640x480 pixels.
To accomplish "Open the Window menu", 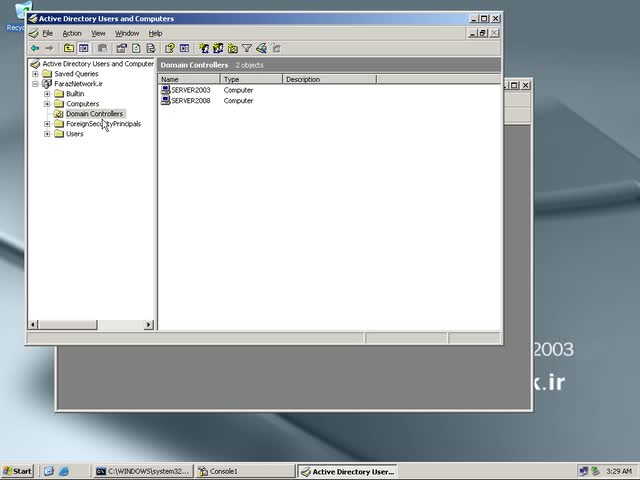I will pos(127,33).
